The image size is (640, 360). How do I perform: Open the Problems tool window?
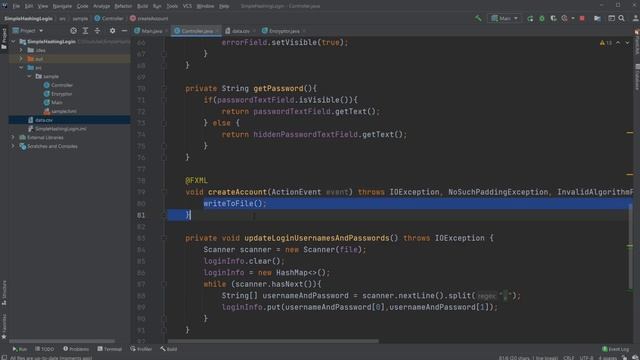coord(76,349)
